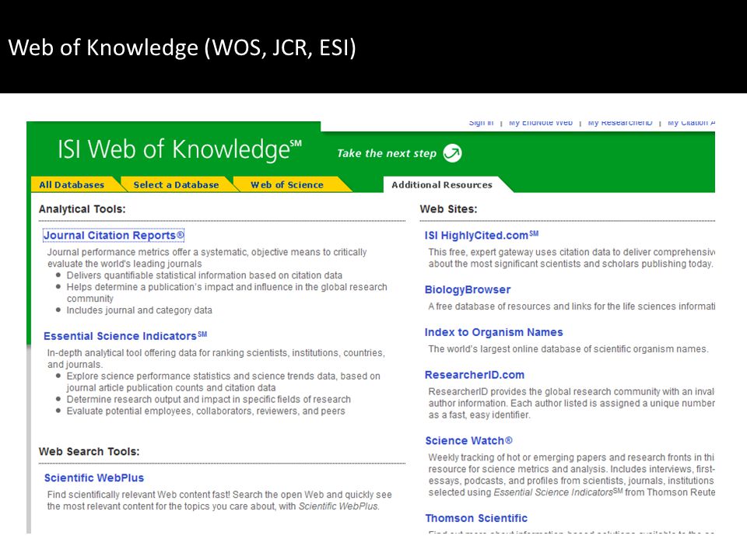Open the Science Watch link
Viewport: 747px width, 560px height.
pyautogui.click(x=468, y=440)
